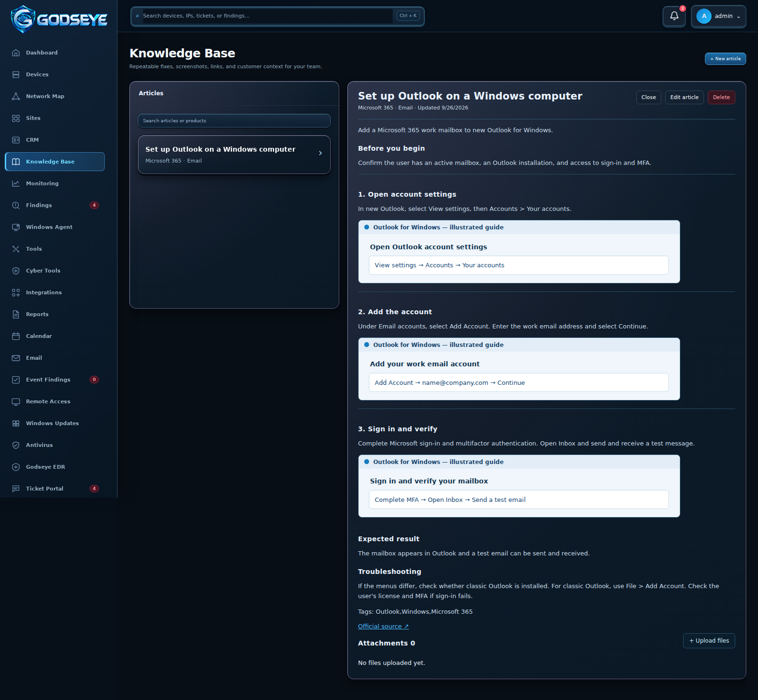This screenshot has width=758, height=700.
Task: Open the Dashboard home icon
Action: click(16, 53)
